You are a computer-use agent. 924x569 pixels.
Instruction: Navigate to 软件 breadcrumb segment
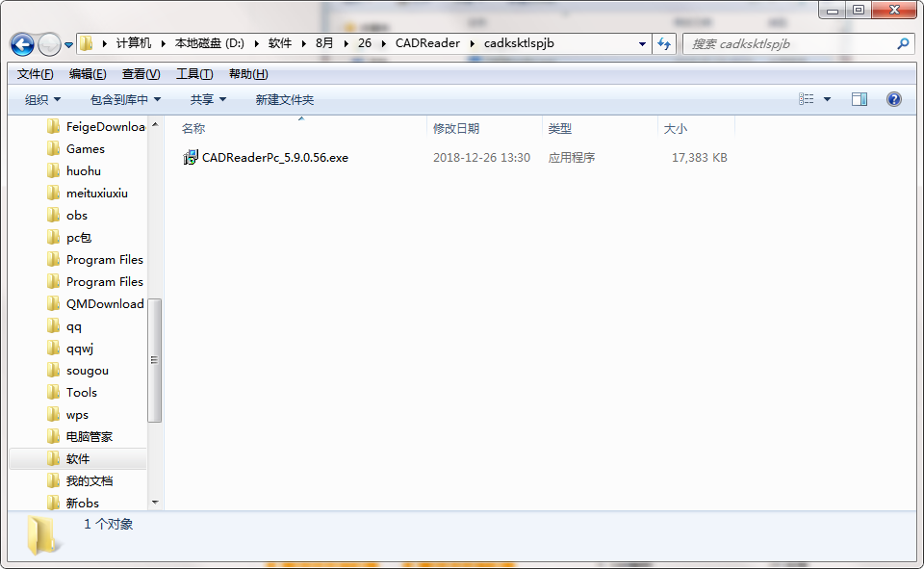click(x=280, y=43)
